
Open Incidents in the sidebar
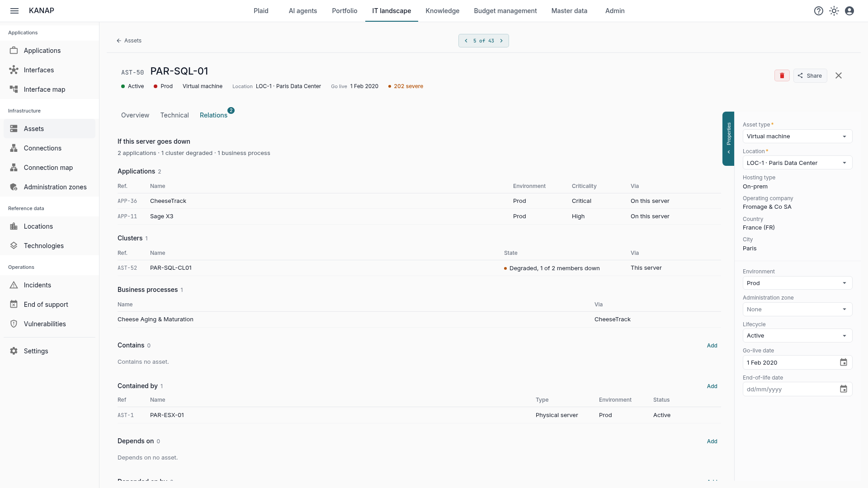point(49,285)
